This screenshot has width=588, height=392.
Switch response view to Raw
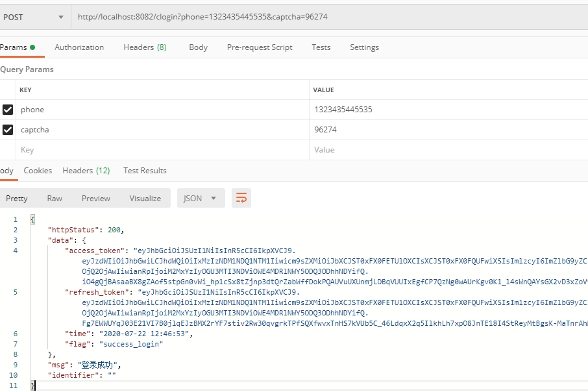click(x=55, y=199)
